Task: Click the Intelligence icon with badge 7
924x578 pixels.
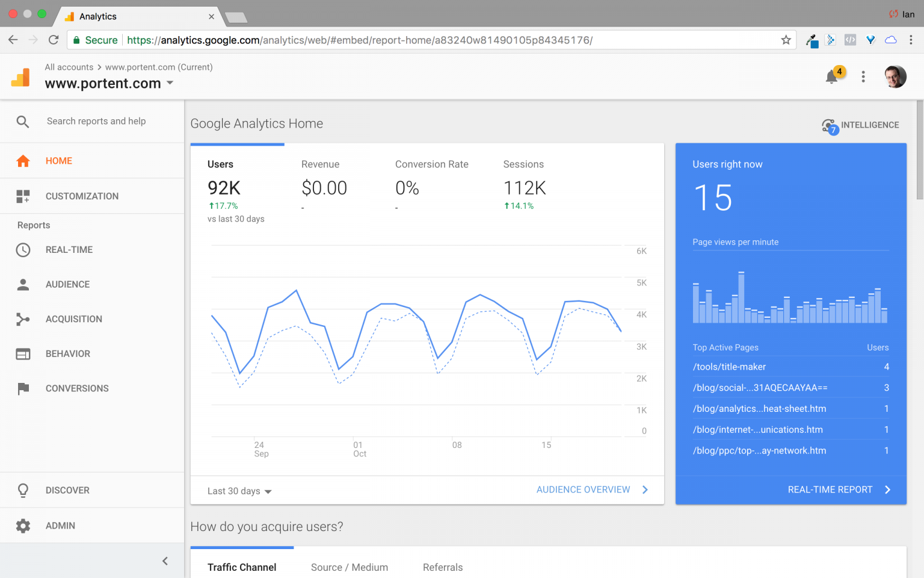Action: coord(829,126)
